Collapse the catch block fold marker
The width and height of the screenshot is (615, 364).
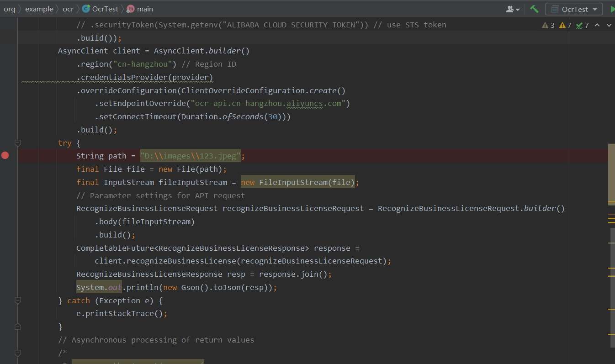pyautogui.click(x=18, y=301)
